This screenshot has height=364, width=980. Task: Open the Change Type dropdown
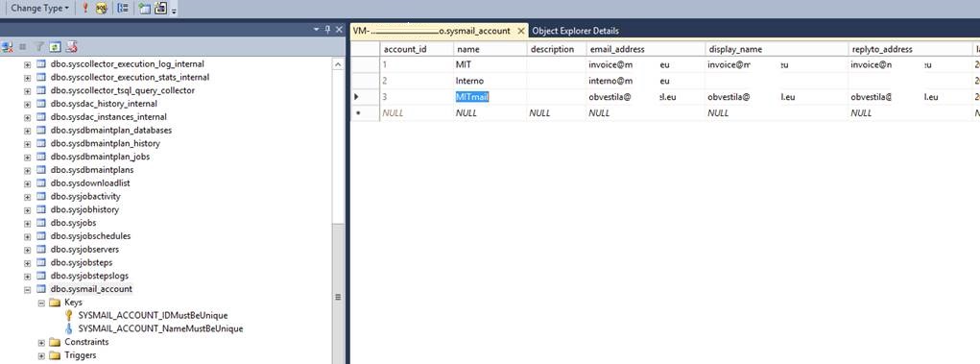click(40, 8)
